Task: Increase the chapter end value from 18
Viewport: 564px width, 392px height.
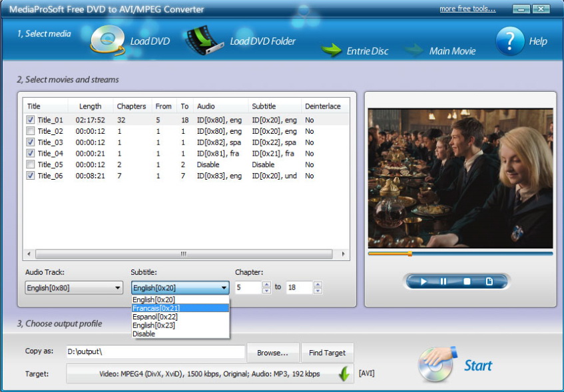Action: (x=318, y=284)
